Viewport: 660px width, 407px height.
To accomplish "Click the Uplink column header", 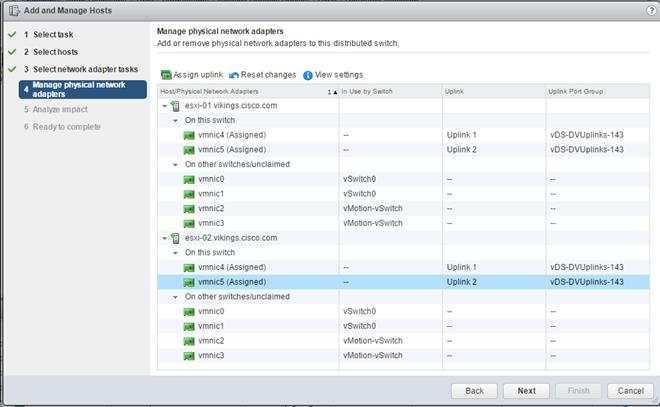I will coord(494,91).
